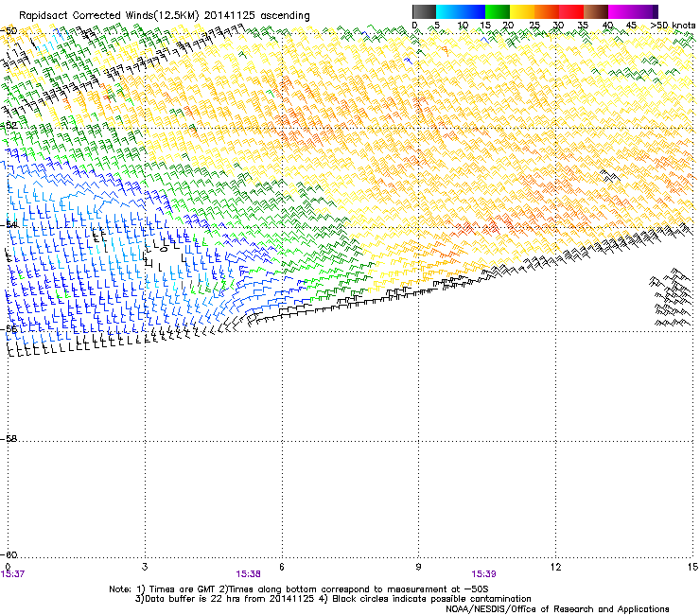The width and height of the screenshot is (700, 615).
Task: Click the brown 35-40 knots legend swatch
Action: 596,11
